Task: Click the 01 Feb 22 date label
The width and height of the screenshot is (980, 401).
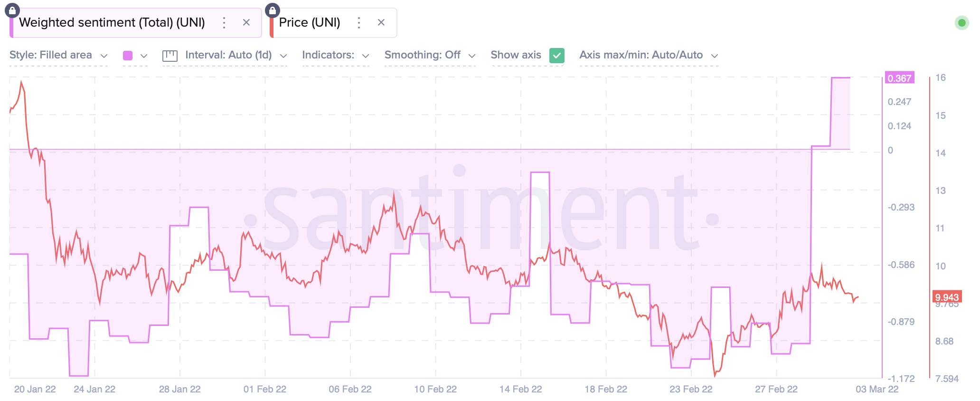Action: coord(265,389)
